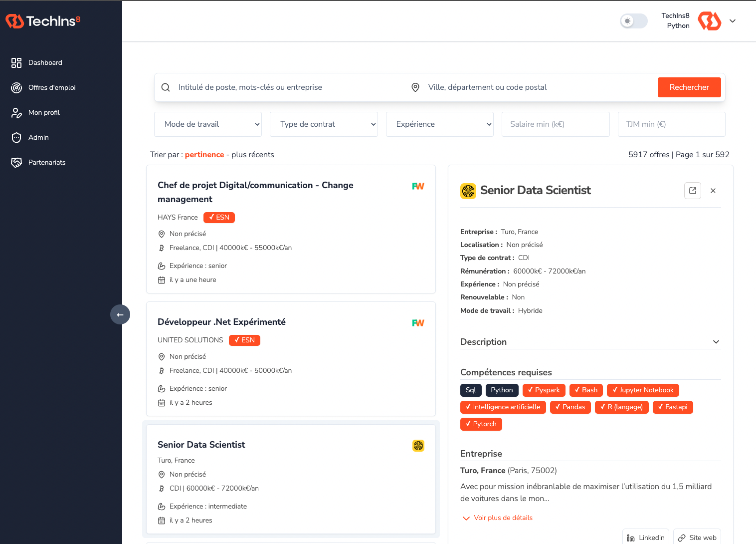
Task: Click the Salaire min input field
Action: click(x=556, y=124)
